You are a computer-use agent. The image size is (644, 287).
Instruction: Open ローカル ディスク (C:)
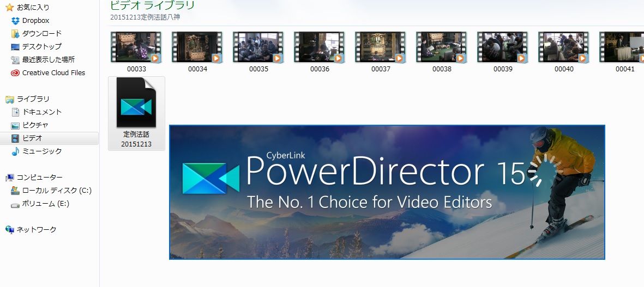coord(57,191)
